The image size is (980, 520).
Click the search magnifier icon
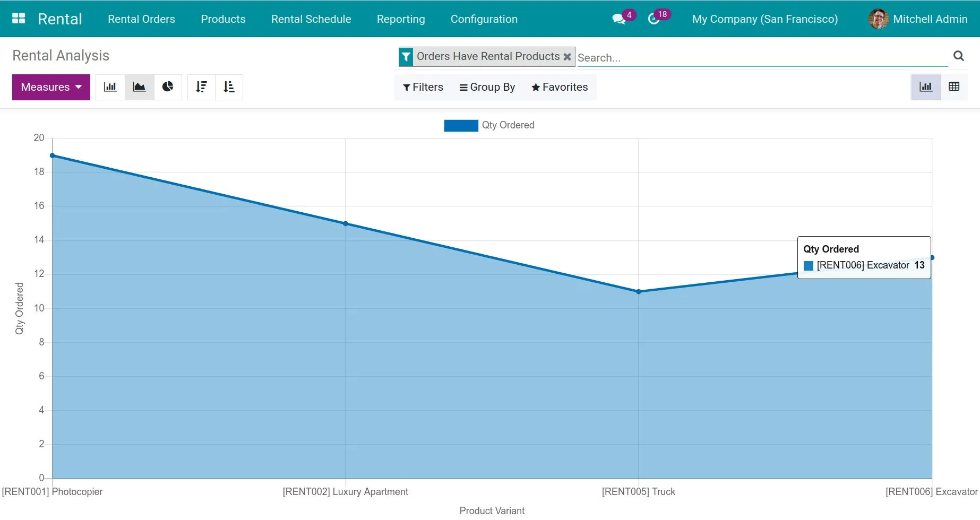click(958, 56)
